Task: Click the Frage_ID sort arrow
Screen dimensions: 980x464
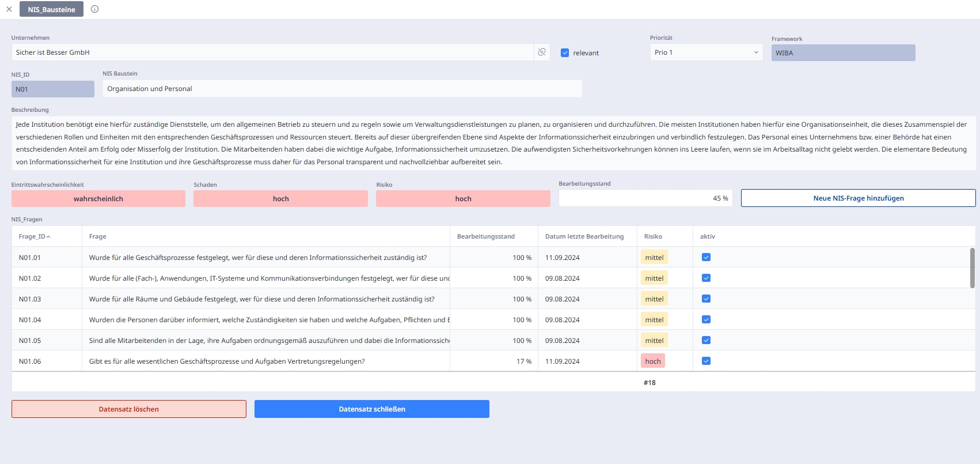Action: click(48, 237)
